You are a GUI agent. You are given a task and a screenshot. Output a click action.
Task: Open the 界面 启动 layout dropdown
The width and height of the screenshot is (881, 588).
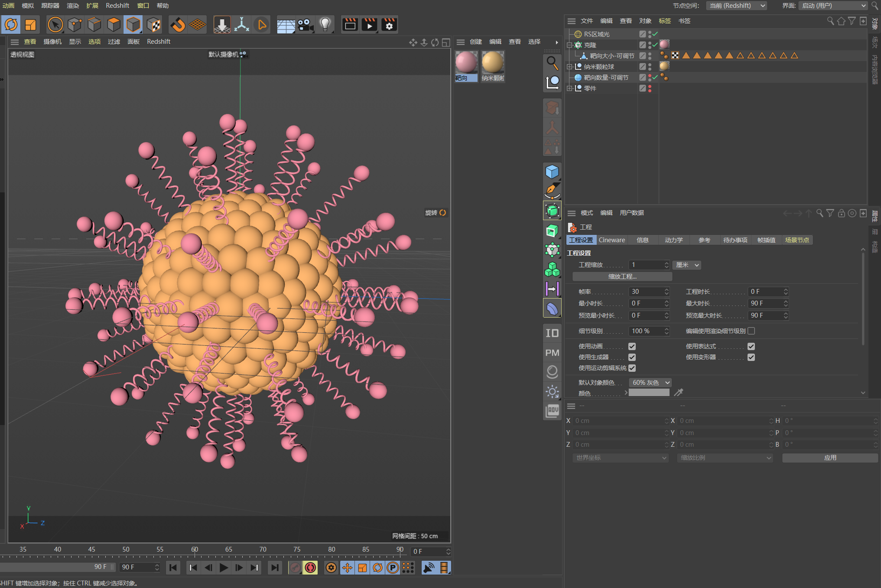833,6
